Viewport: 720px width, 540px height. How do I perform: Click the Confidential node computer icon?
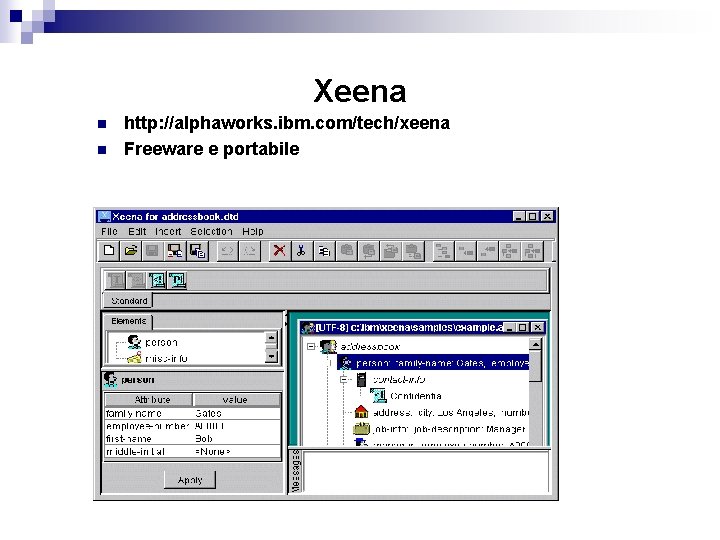378,395
